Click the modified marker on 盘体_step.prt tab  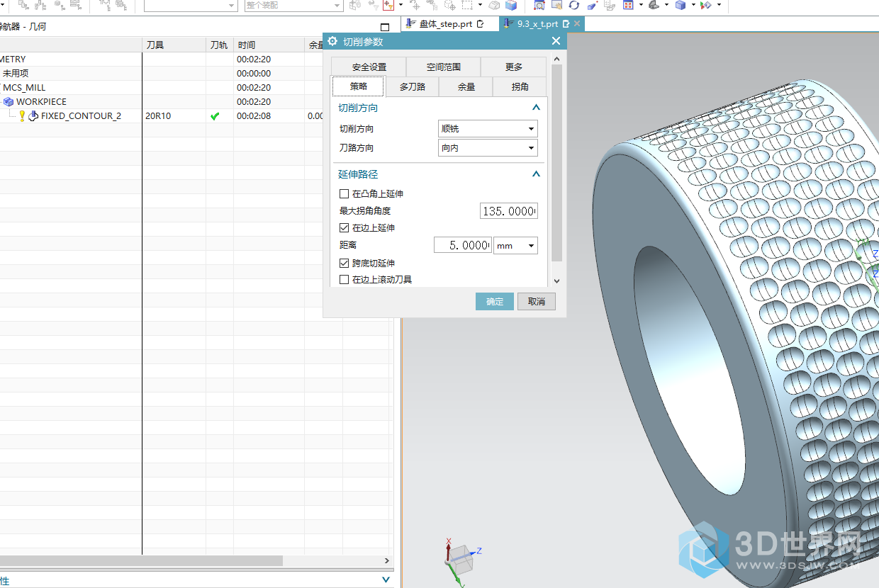pyautogui.click(x=481, y=24)
